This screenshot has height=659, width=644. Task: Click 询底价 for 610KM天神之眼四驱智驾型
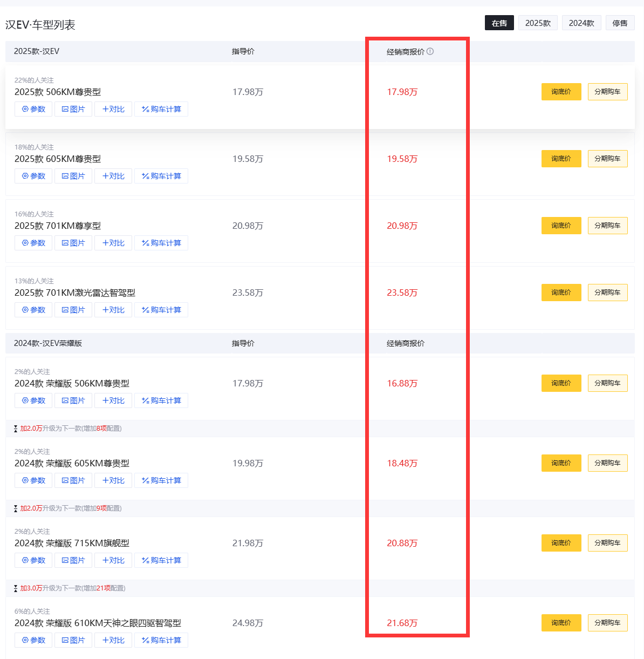pos(561,623)
